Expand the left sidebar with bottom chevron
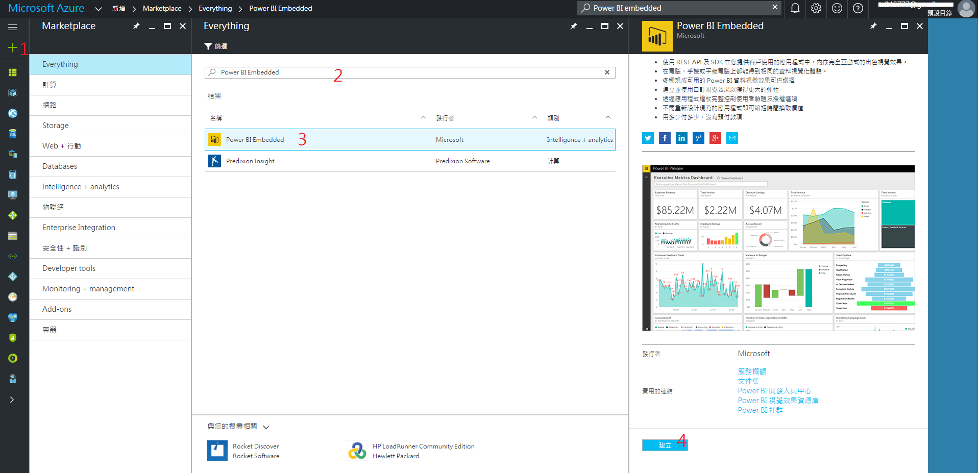 click(12, 400)
